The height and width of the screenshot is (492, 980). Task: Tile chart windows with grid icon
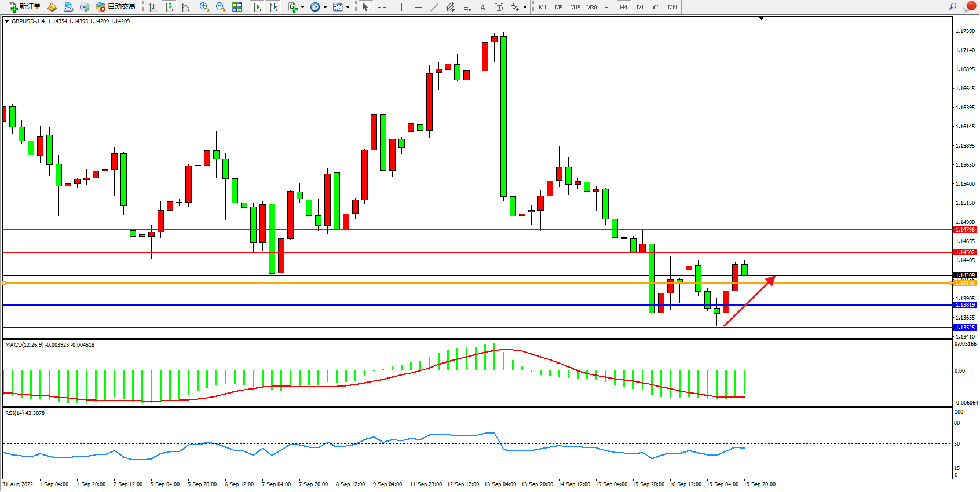[237, 7]
